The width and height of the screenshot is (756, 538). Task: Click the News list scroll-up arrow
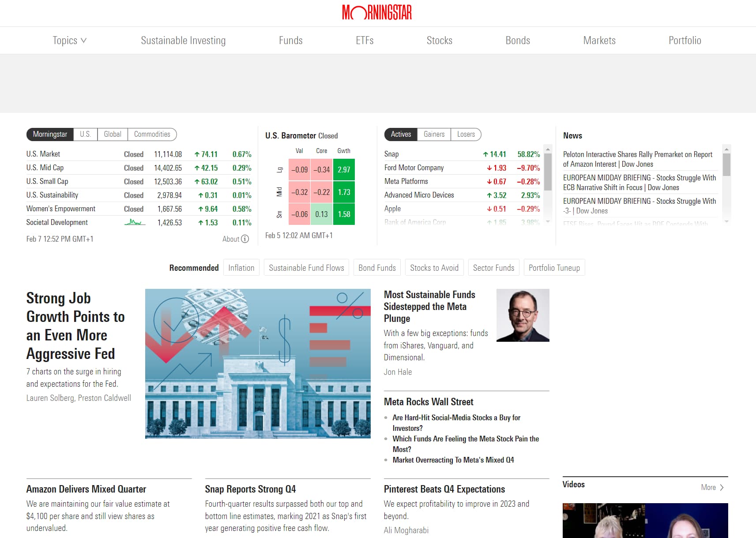click(x=726, y=149)
